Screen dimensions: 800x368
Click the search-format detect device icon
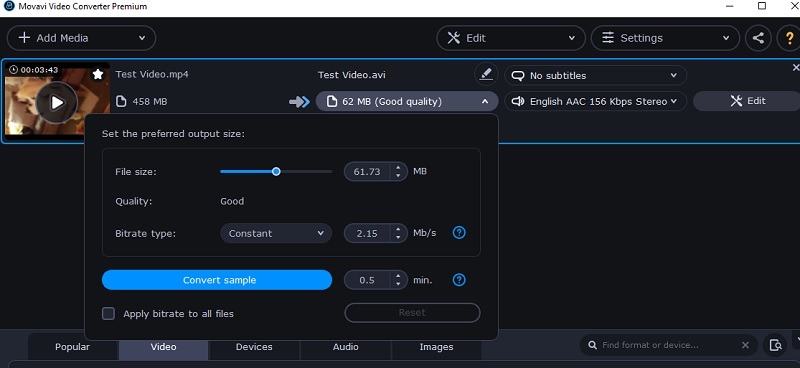click(x=775, y=345)
